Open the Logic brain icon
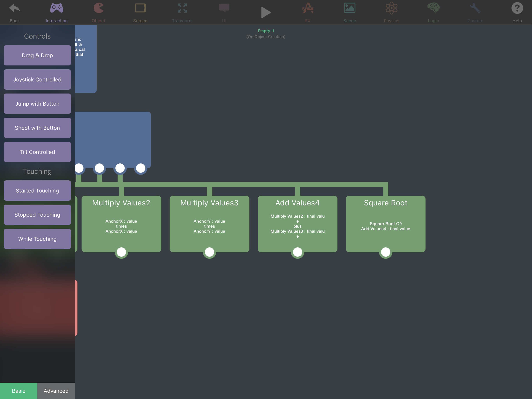 (433, 12)
